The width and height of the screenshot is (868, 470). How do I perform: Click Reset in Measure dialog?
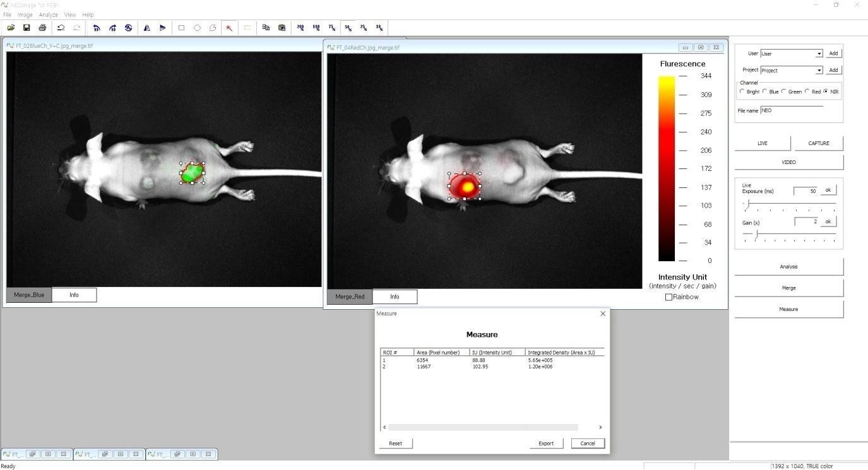tap(396, 444)
